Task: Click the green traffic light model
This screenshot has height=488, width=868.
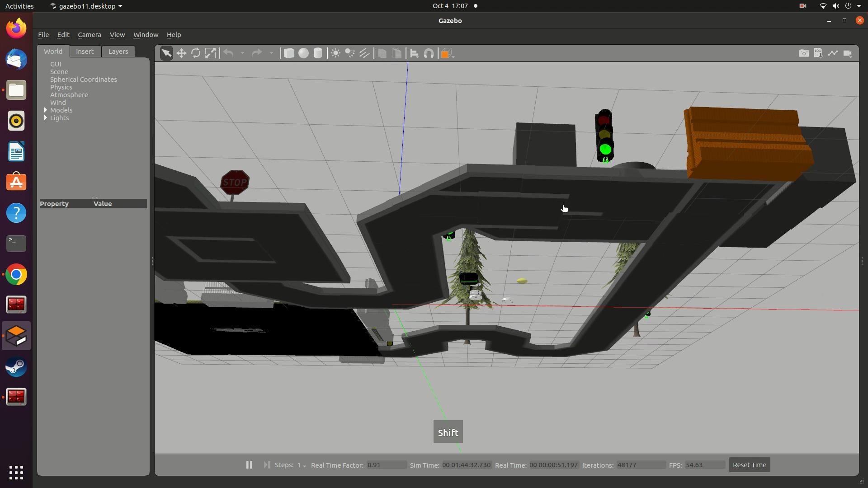Action: click(x=604, y=136)
